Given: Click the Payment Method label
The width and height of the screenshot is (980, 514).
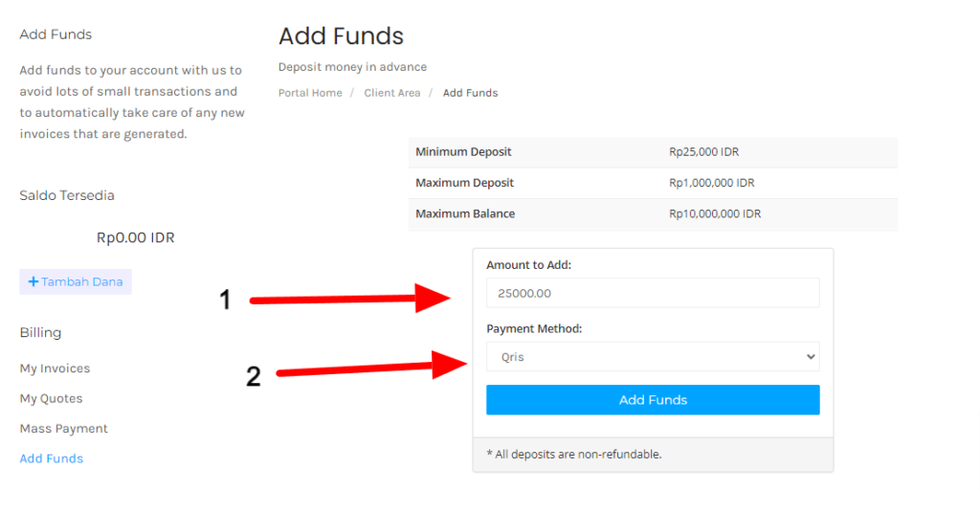Looking at the screenshot, I should [534, 328].
